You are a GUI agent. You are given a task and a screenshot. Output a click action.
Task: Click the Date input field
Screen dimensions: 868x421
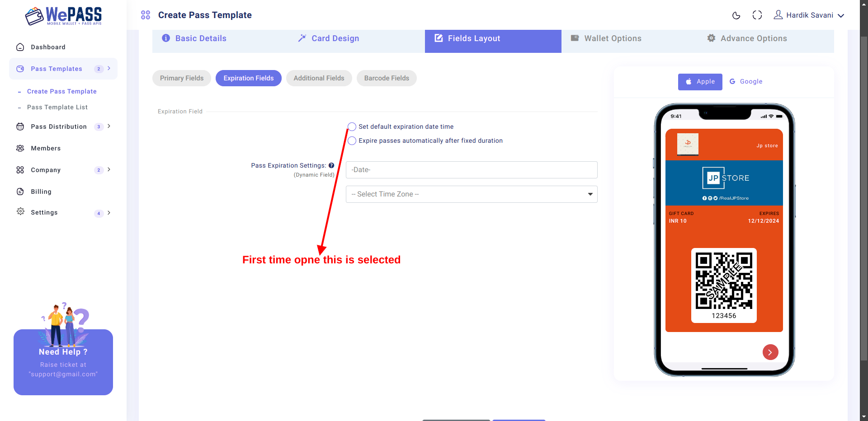click(x=472, y=170)
